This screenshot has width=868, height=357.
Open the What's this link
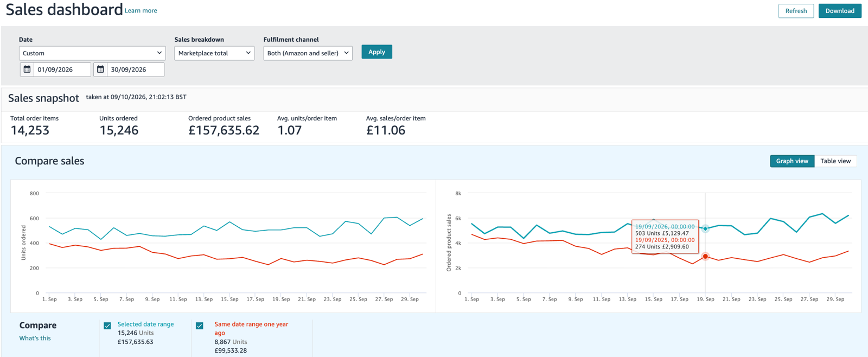pos(35,338)
